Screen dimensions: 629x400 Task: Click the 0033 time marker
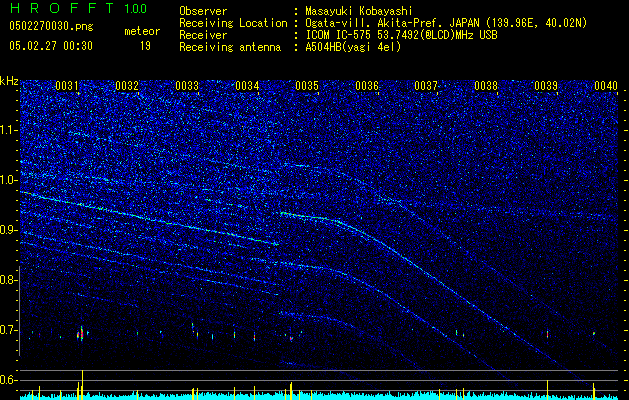click(x=187, y=86)
